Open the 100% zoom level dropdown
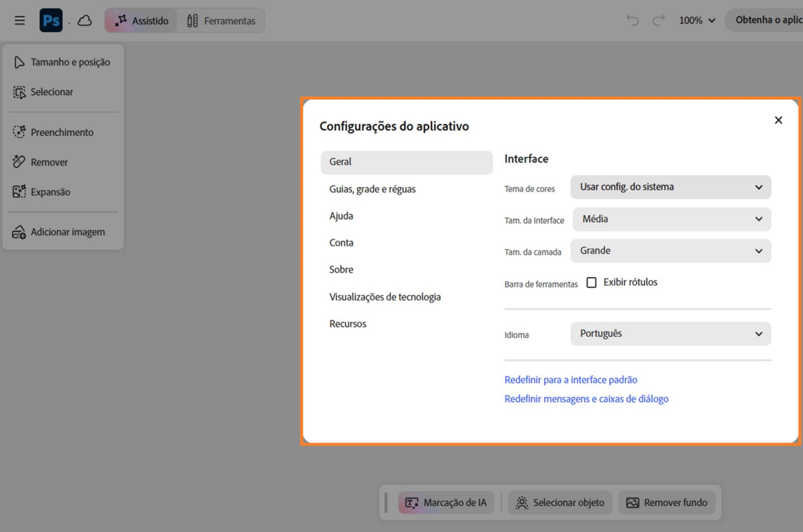The image size is (803, 532). point(697,20)
